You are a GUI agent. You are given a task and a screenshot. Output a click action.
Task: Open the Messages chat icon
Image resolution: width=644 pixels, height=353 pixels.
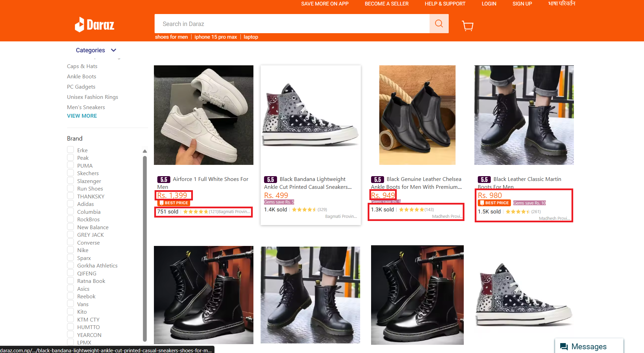pos(564,347)
